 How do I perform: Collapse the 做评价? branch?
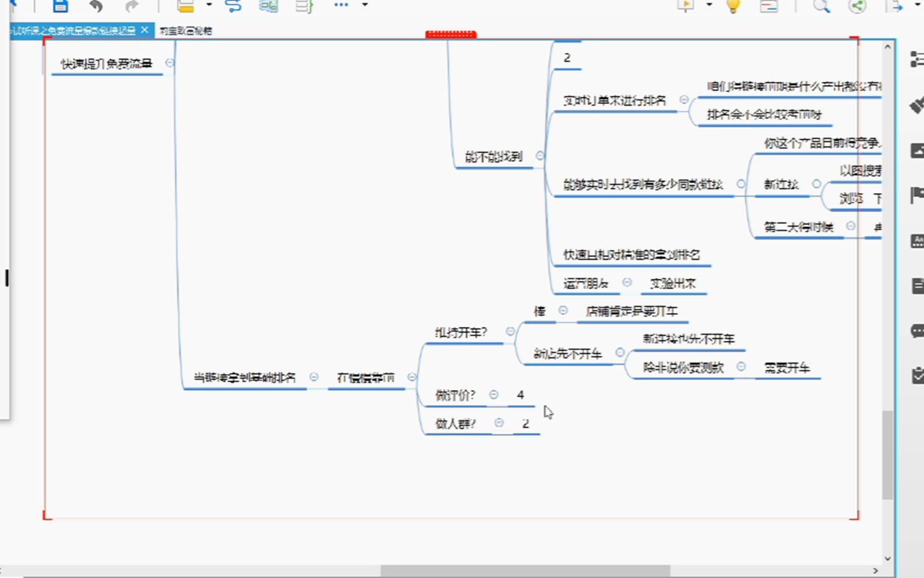[494, 394]
